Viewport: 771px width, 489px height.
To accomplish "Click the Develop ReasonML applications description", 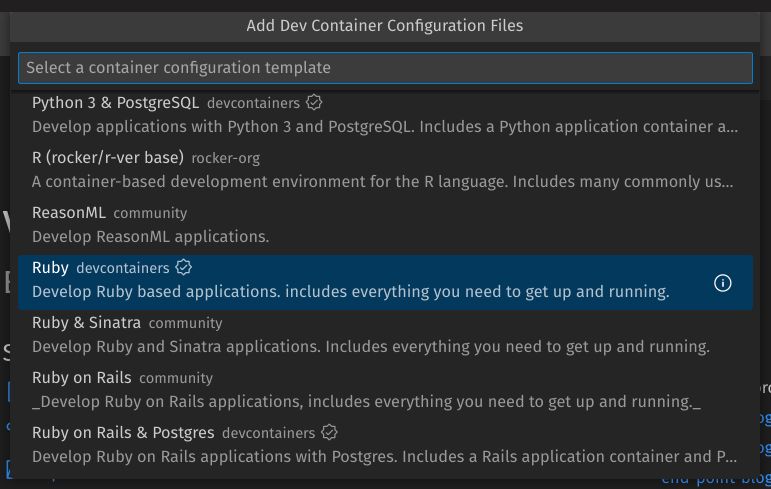I will tap(150, 237).
